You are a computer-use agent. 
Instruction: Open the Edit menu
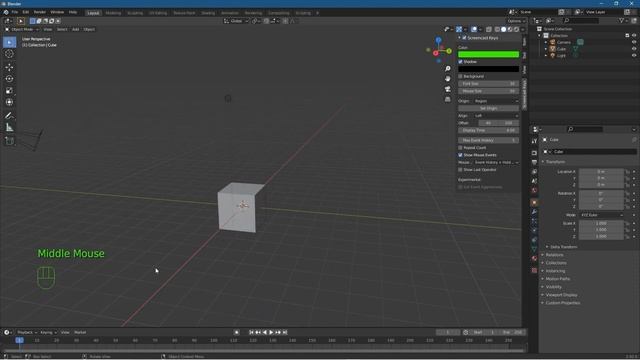26,12
